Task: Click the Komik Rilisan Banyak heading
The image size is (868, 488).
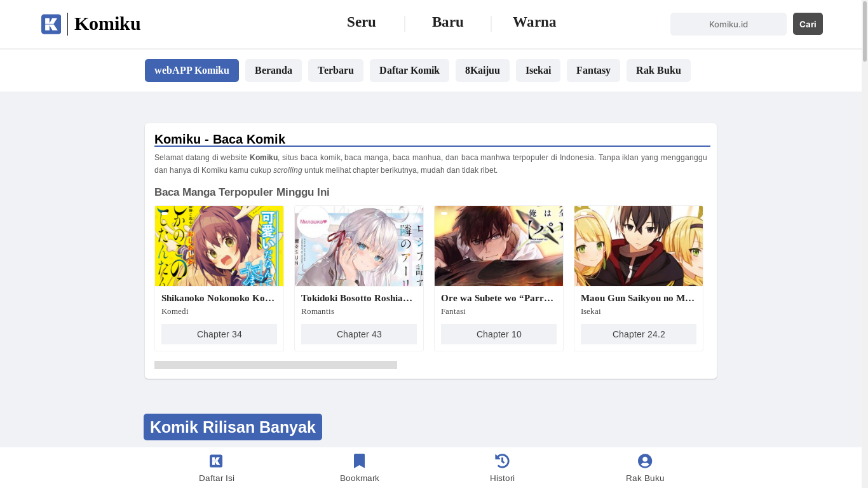Action: (233, 427)
